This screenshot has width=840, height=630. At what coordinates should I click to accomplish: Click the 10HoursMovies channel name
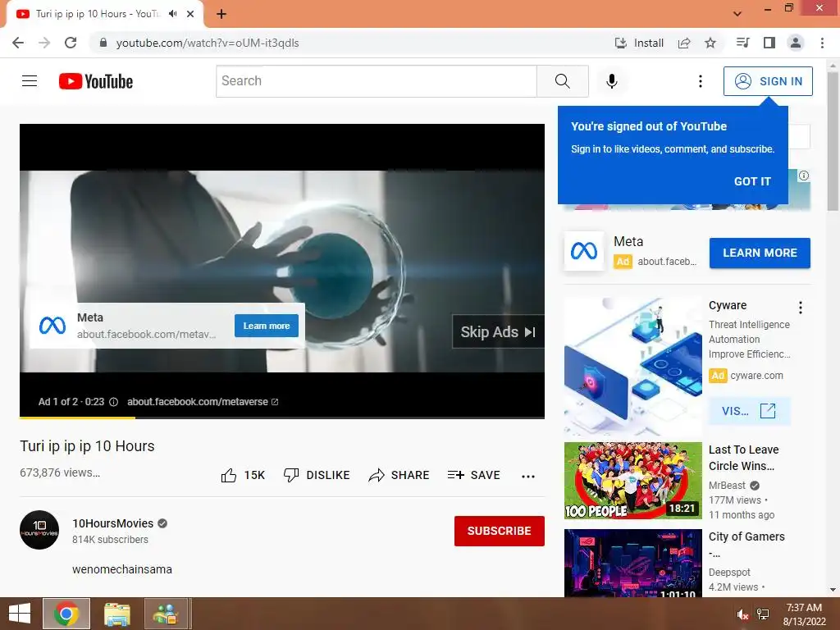click(113, 523)
